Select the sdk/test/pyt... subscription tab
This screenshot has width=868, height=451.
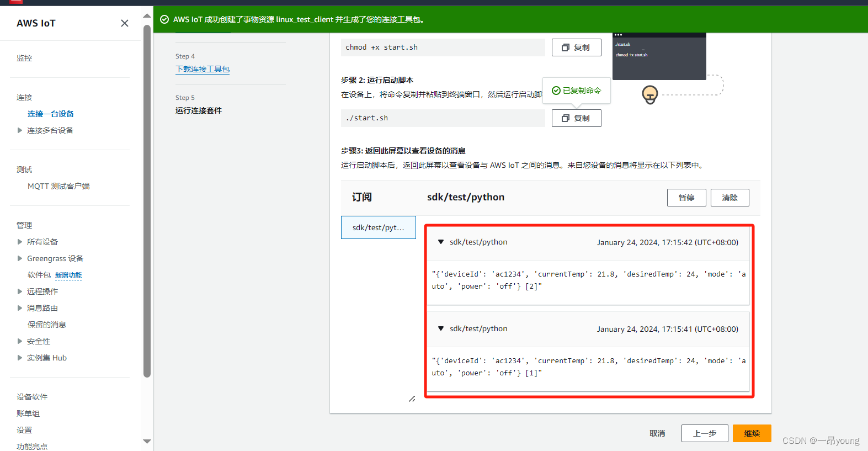coord(379,227)
